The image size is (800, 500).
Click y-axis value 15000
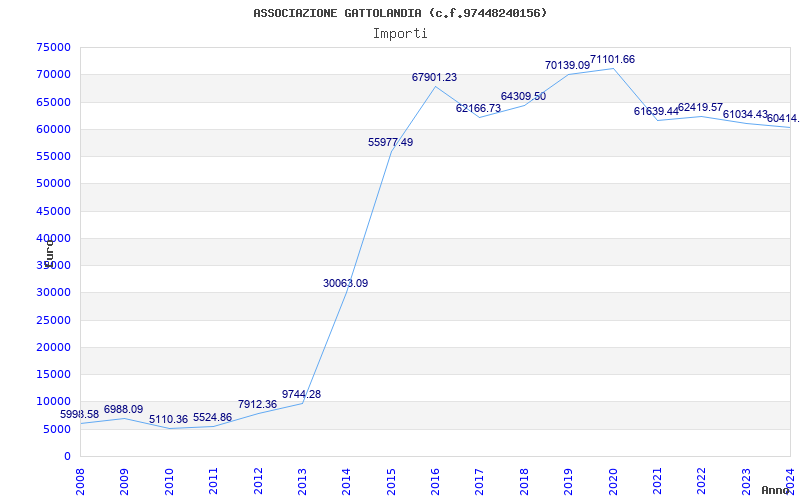click(x=54, y=374)
